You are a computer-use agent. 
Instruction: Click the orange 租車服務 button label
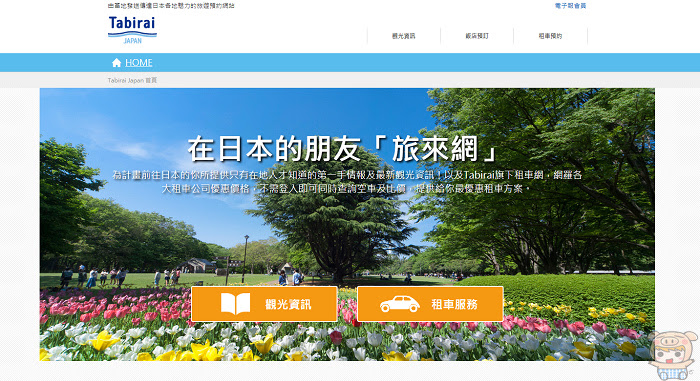454,305
